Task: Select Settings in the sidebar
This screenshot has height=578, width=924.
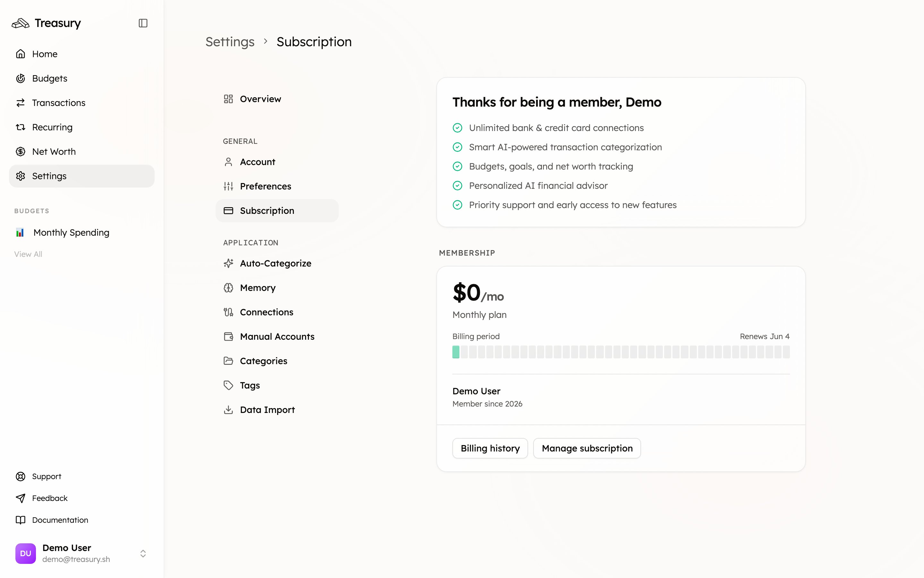Action: (x=82, y=176)
